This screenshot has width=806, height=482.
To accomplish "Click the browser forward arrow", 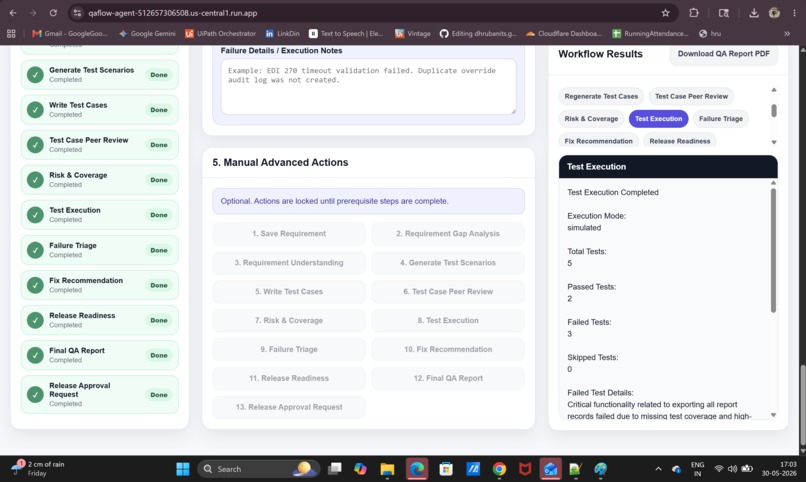I will tap(32, 13).
